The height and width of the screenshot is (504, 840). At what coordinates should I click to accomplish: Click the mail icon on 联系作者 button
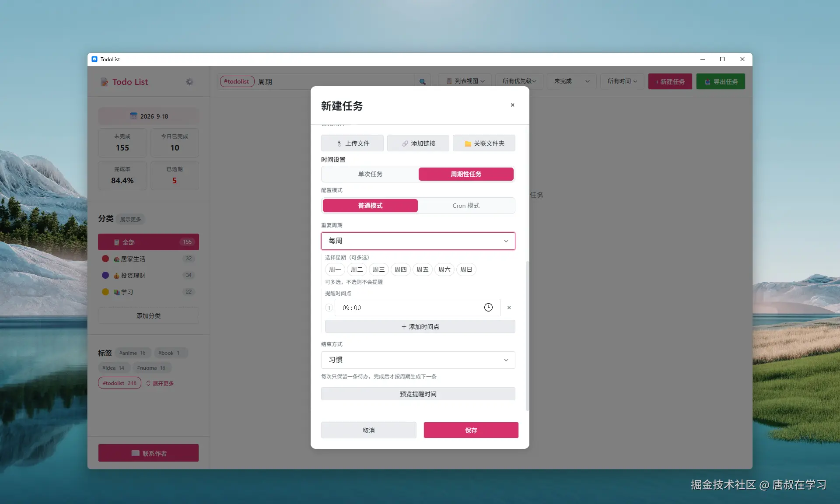(136, 453)
